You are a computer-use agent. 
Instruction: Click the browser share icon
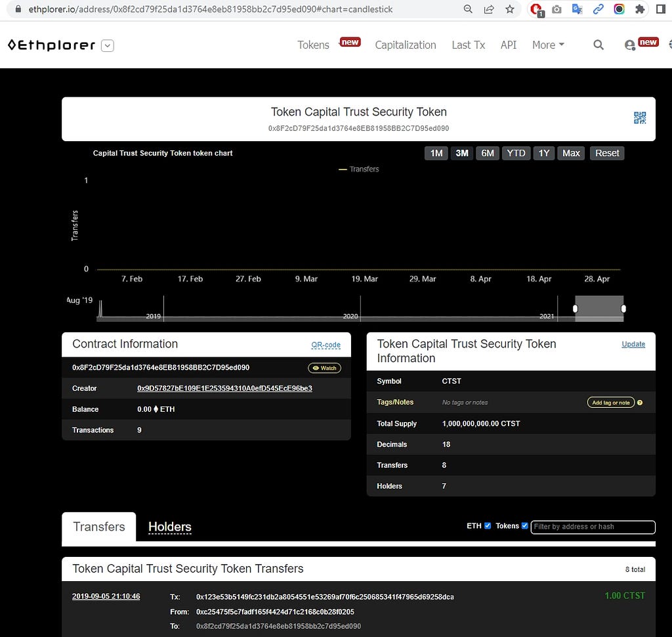point(488,9)
